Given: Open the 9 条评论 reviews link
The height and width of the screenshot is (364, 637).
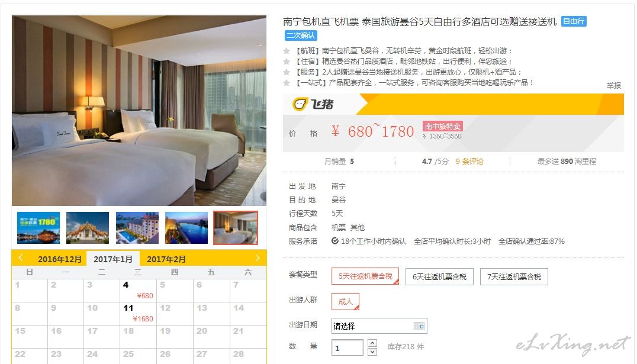Looking at the screenshot, I should [469, 161].
